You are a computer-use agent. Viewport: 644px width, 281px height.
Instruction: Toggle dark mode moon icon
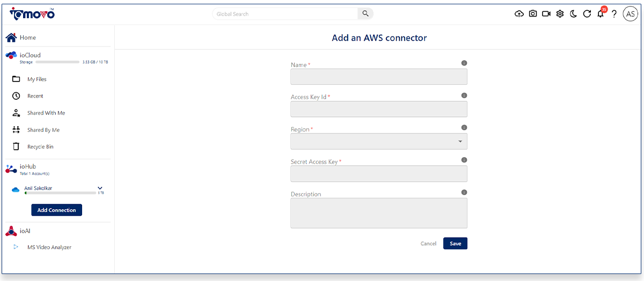tap(573, 14)
